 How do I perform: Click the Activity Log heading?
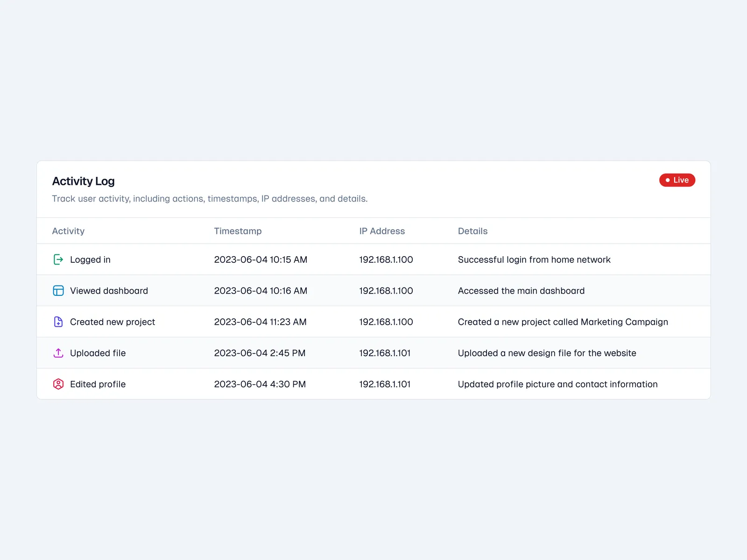tap(83, 181)
